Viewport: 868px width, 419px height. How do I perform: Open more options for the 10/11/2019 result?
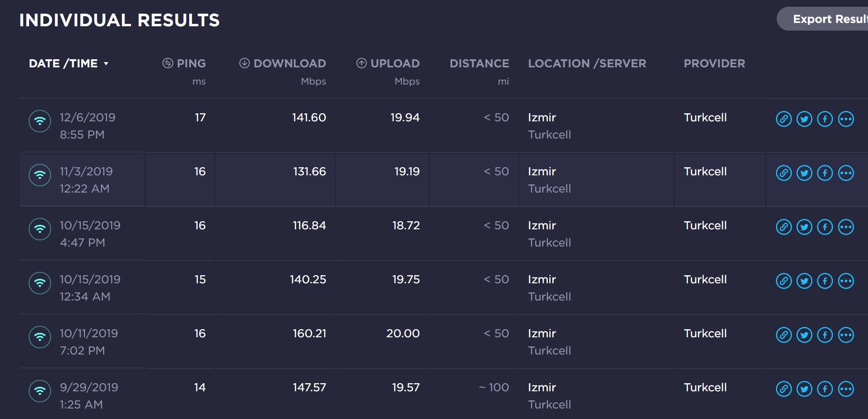846,335
